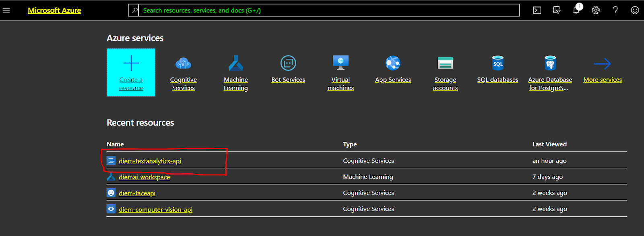Click the Azure Database for PostgreSQL icon

click(550, 63)
